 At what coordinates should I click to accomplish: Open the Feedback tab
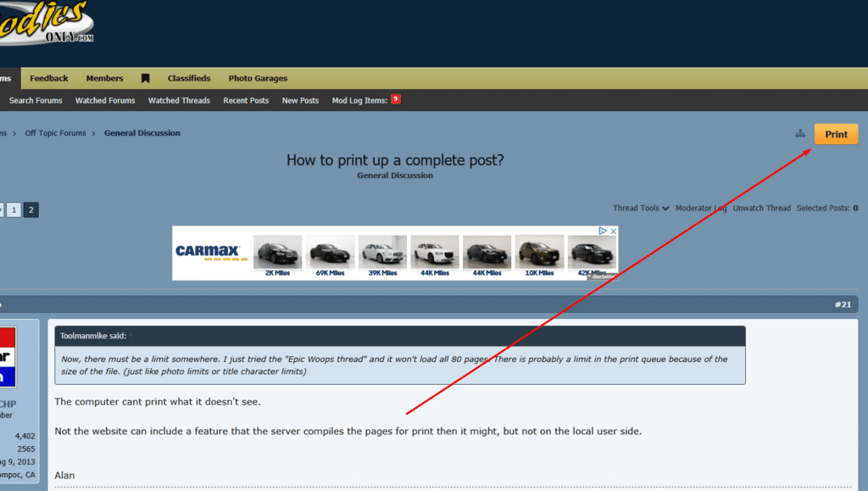(49, 79)
